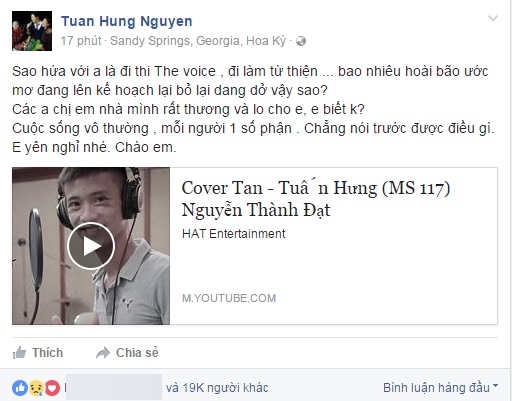Expand Bình luận hàng đầu comment sorting
Image resolution: width=512 pixels, height=401 pixels.
440,388
